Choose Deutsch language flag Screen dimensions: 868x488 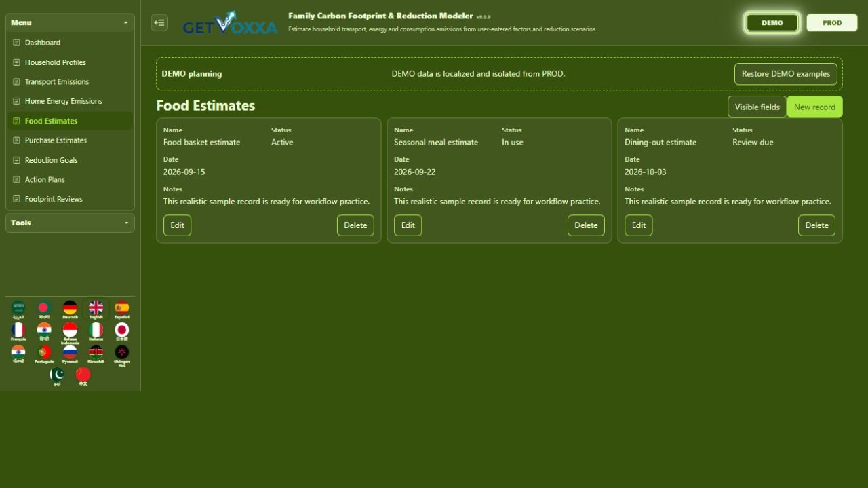70,309
